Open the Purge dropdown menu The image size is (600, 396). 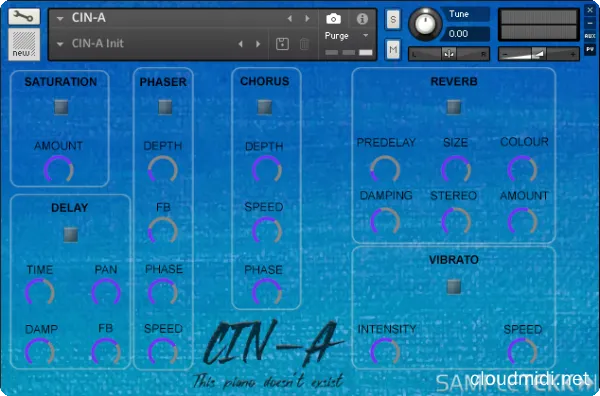tap(346, 36)
